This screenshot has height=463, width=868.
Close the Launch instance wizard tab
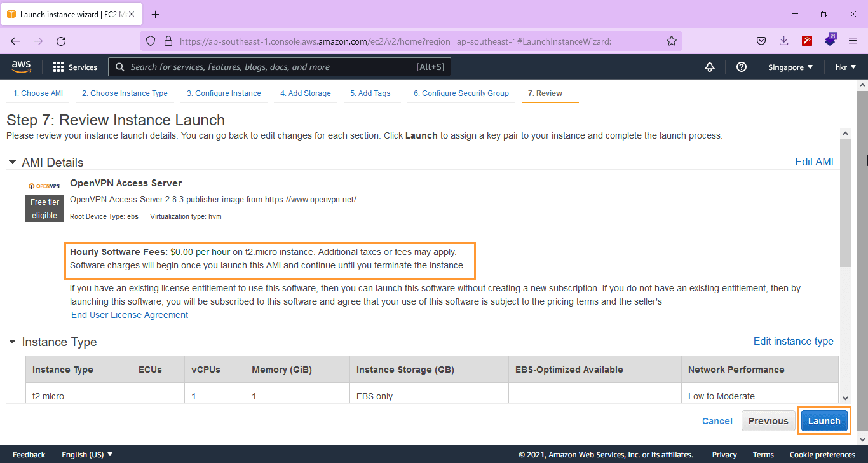(x=132, y=14)
